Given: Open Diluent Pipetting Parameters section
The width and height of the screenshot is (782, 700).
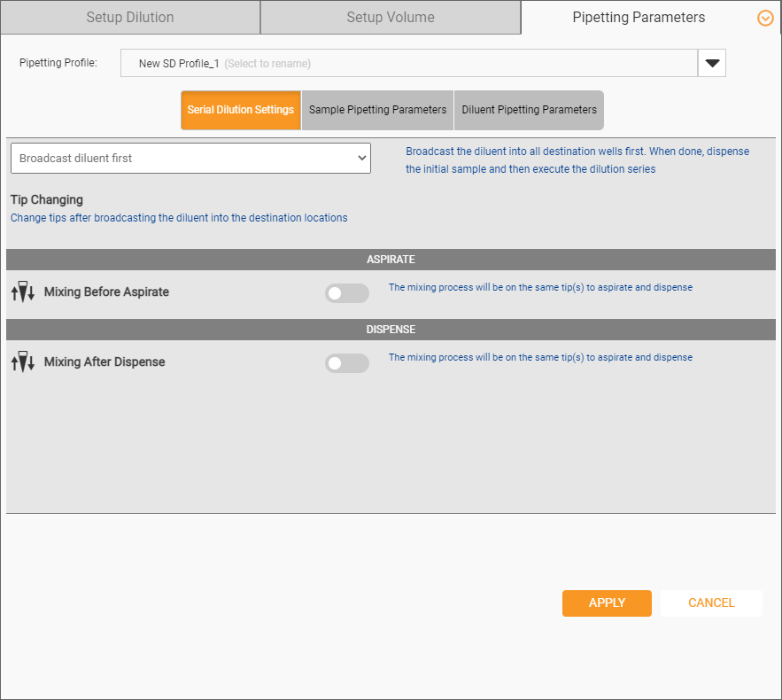Looking at the screenshot, I should [x=529, y=110].
